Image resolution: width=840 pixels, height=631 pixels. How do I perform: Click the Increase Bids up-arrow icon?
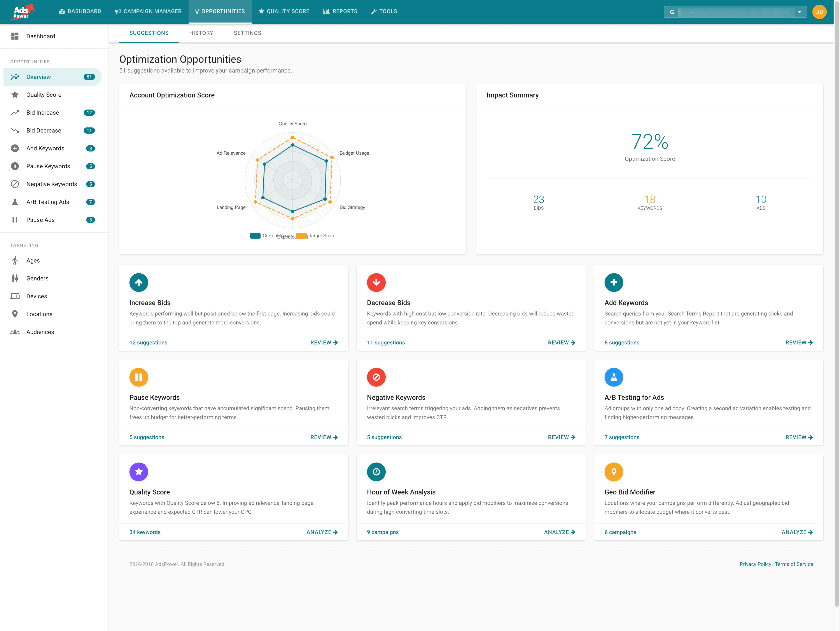(x=139, y=282)
